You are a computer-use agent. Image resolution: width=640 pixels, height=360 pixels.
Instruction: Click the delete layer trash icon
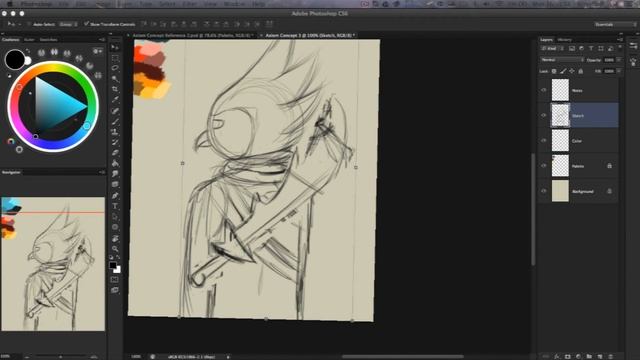611,356
